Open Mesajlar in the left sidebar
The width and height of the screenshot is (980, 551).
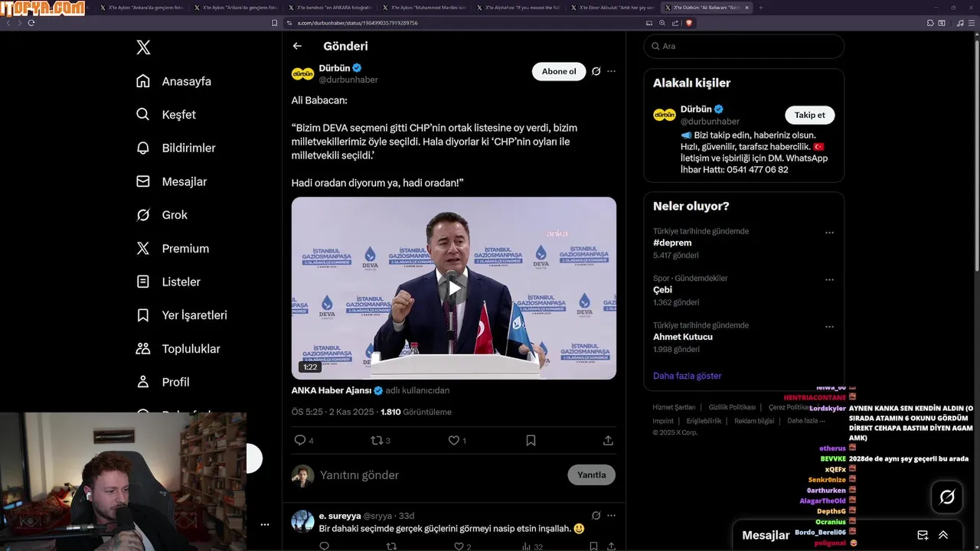click(171, 181)
